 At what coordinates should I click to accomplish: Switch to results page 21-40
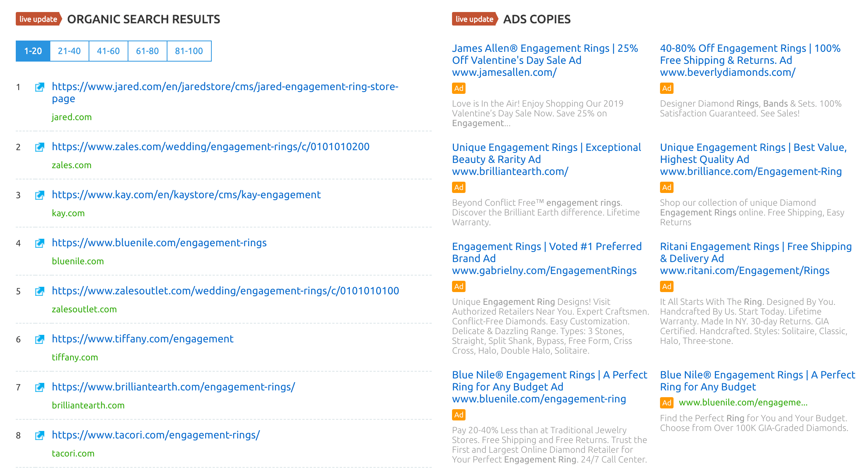tap(69, 51)
